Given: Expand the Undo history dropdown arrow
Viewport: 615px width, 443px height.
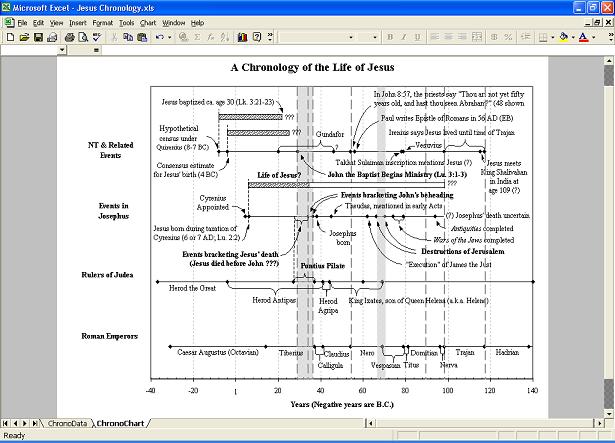Looking at the screenshot, I should click(x=169, y=37).
